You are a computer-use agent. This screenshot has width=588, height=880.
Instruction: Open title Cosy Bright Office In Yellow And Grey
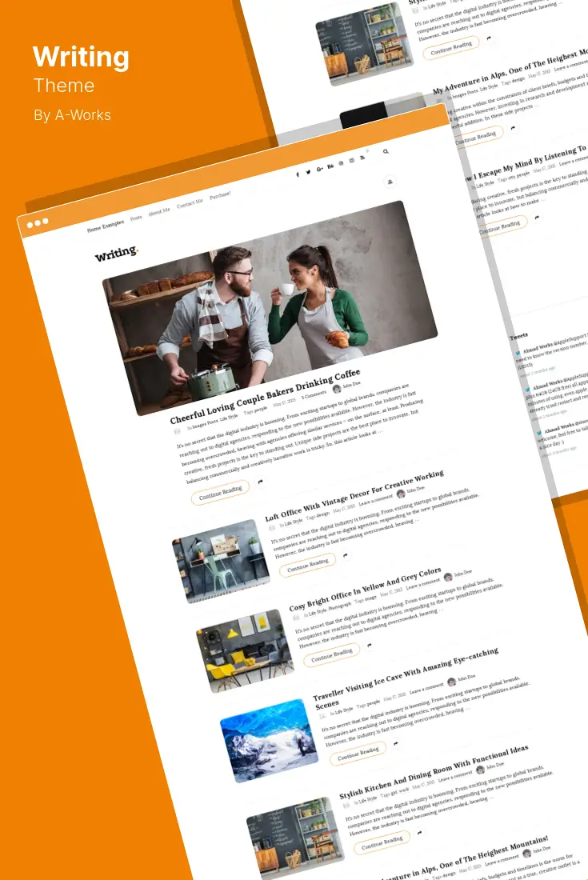click(x=366, y=590)
